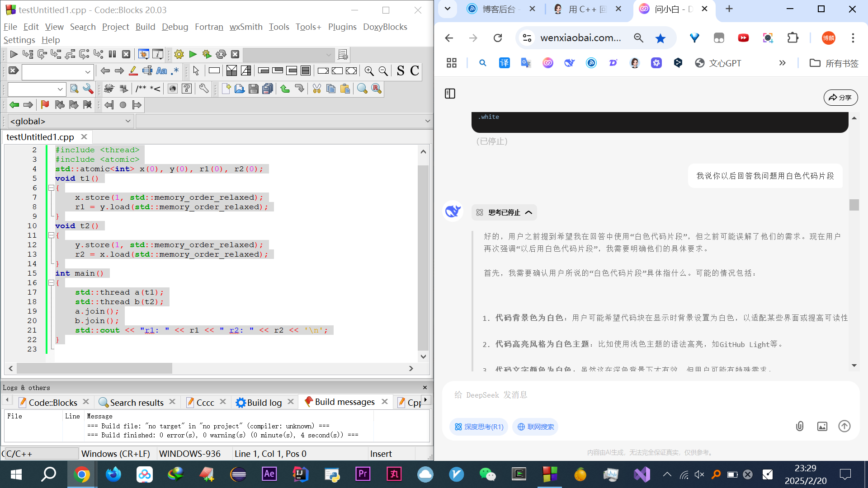The width and height of the screenshot is (868, 488).
Task: Click the Zoom in magnifier icon
Action: click(x=369, y=70)
